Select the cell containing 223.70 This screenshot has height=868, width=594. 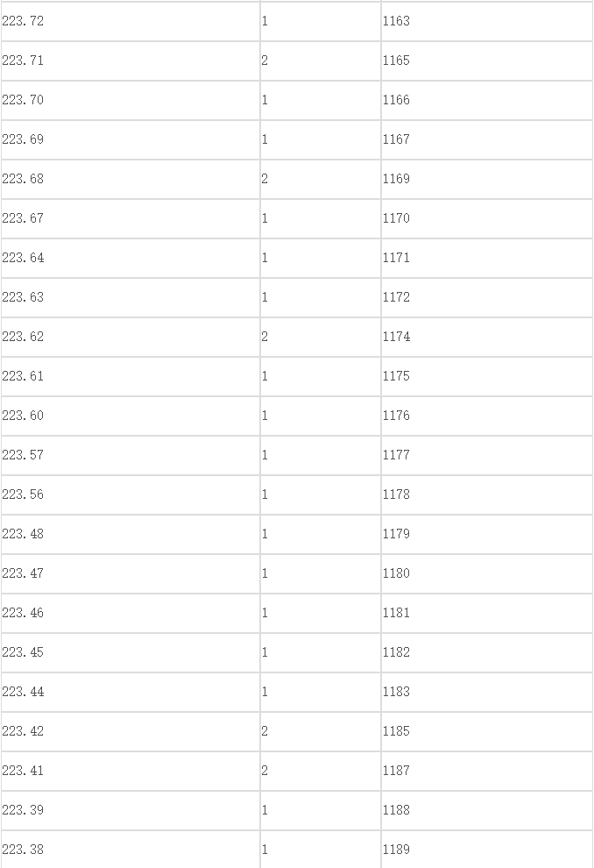(131, 100)
